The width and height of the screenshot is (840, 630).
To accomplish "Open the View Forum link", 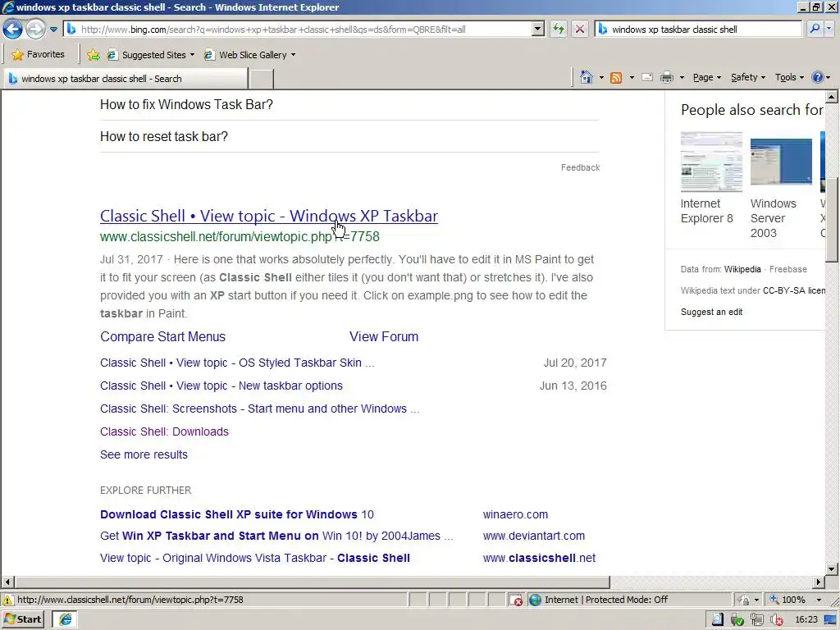I will coord(384,337).
